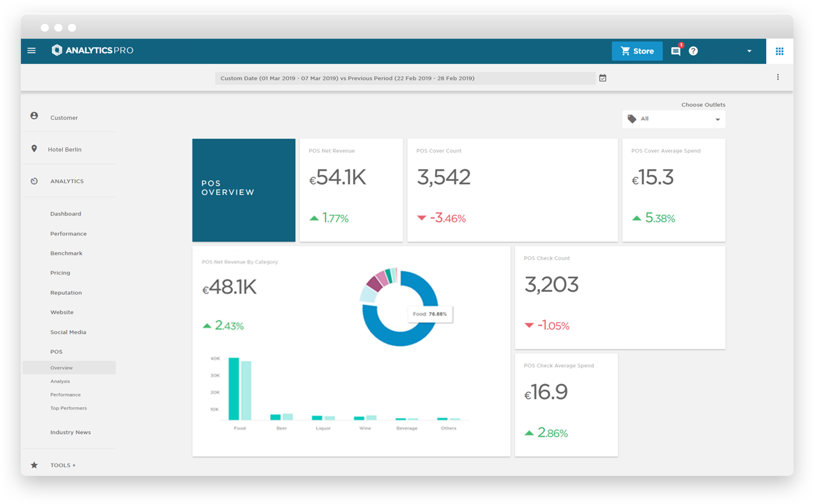Click the Others axis label
Image resolution: width=814 pixels, height=504 pixels.
(x=449, y=428)
